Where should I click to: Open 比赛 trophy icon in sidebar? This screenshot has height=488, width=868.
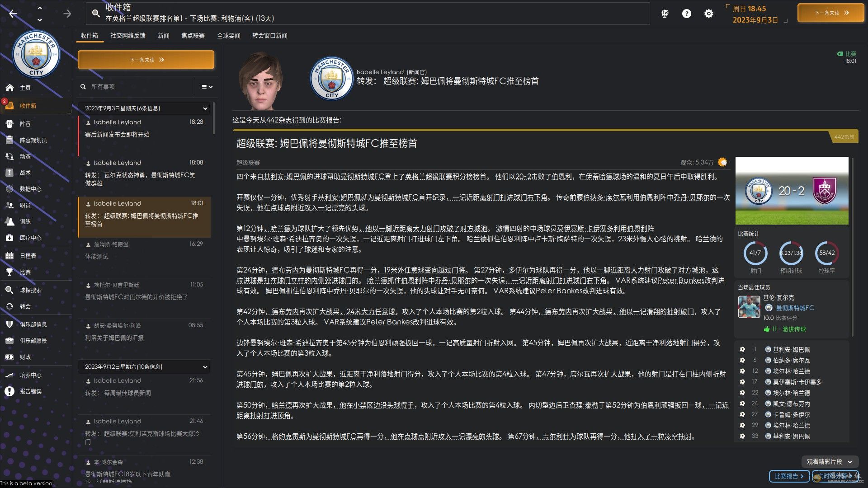(9, 272)
